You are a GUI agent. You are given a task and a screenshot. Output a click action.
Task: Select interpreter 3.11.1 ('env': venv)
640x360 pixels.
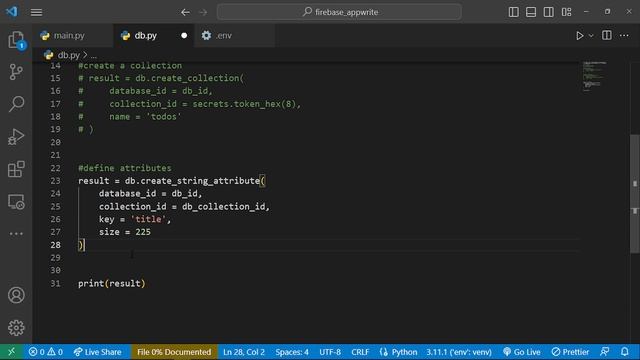click(x=459, y=352)
